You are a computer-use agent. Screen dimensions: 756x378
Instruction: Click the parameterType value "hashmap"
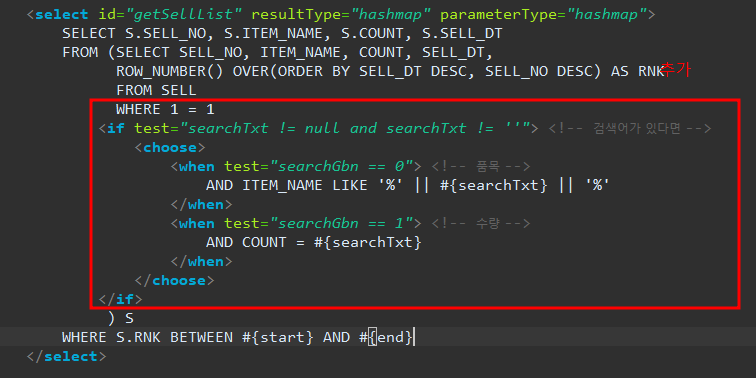tap(607, 14)
